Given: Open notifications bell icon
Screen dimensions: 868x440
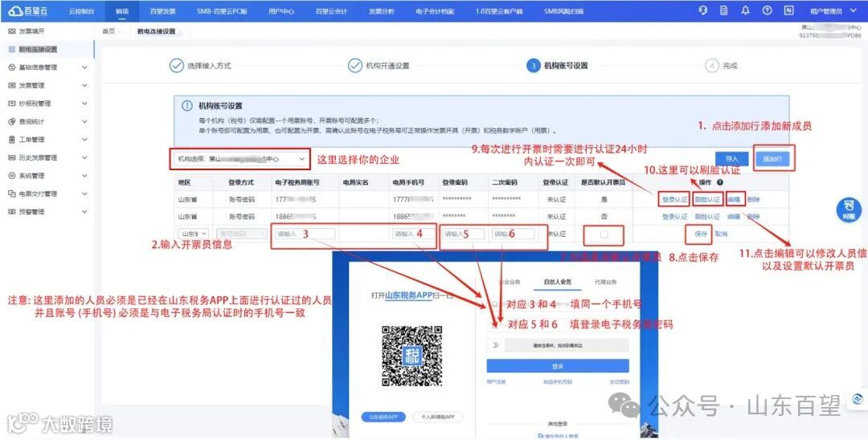Looking at the screenshot, I should click(746, 10).
